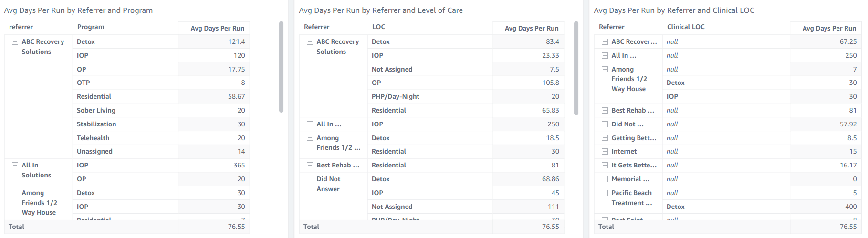Collapse Best Rehab row in Level of Care table

click(310, 166)
